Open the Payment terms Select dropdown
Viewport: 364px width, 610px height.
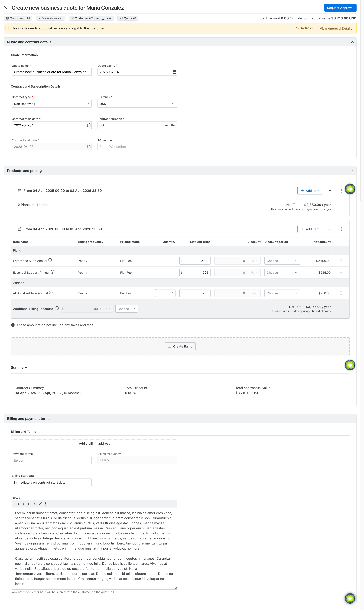[52, 460]
